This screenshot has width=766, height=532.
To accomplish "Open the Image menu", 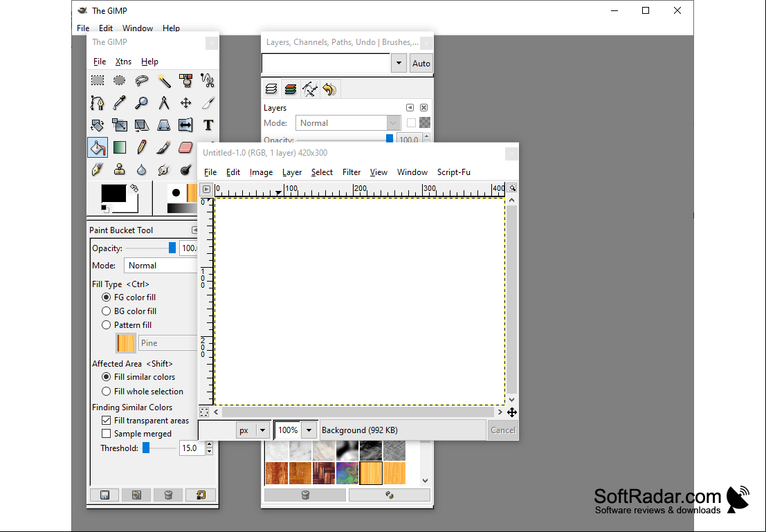I will (x=261, y=172).
